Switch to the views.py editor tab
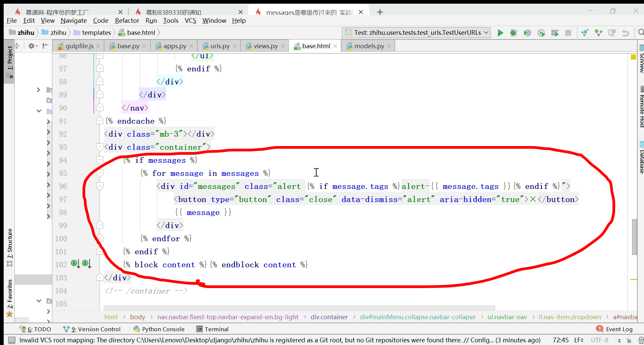 point(265,46)
